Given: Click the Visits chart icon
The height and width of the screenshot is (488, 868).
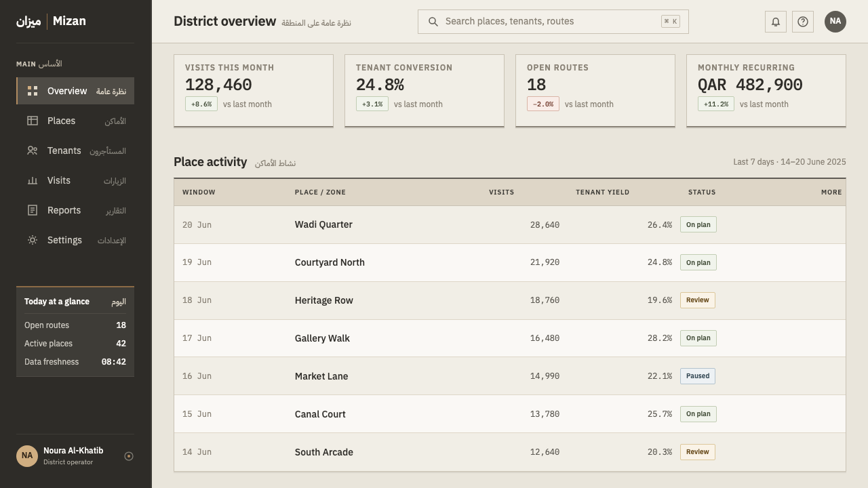Looking at the screenshot, I should coord(33,180).
